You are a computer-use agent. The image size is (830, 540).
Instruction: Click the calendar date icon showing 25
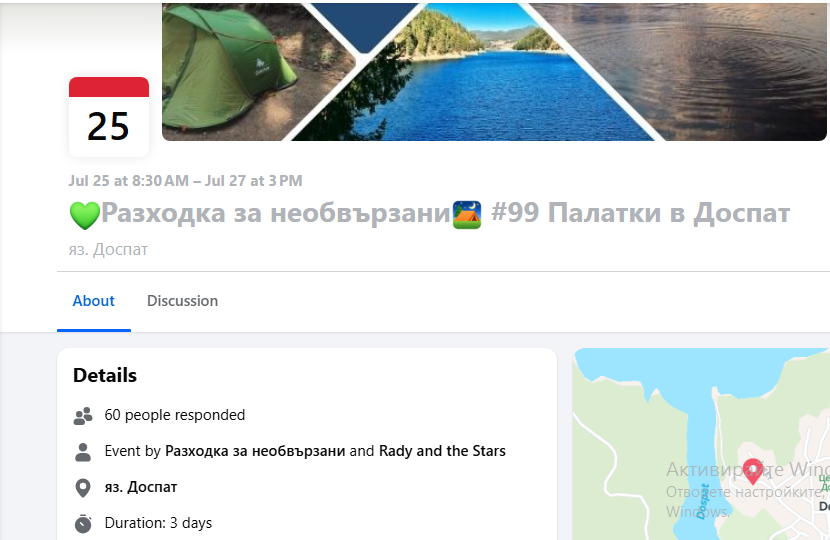click(x=109, y=117)
